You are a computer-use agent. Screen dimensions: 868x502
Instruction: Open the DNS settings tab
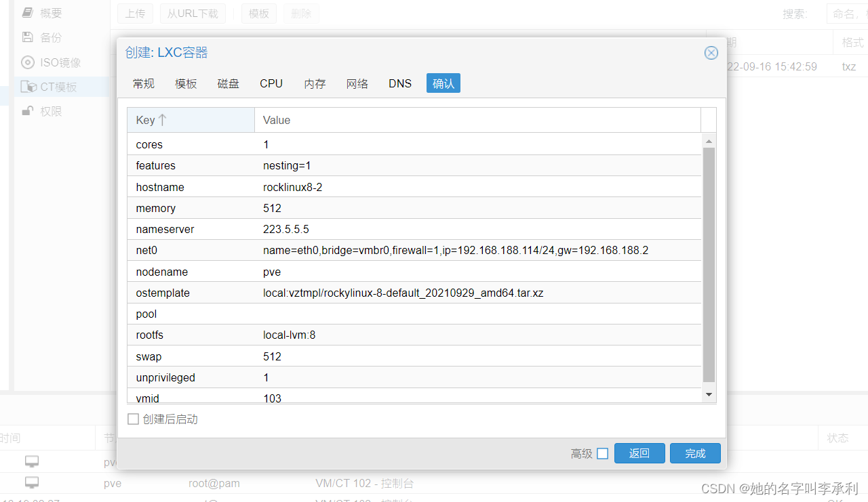(399, 83)
